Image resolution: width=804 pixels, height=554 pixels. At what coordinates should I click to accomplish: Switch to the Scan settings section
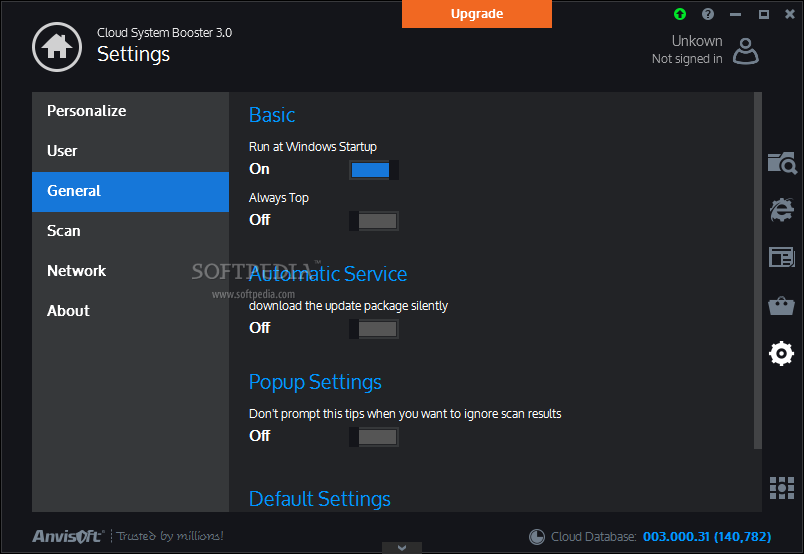click(130, 231)
